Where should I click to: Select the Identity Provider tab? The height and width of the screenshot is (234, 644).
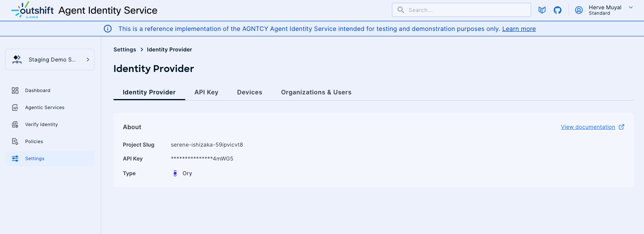(x=149, y=92)
